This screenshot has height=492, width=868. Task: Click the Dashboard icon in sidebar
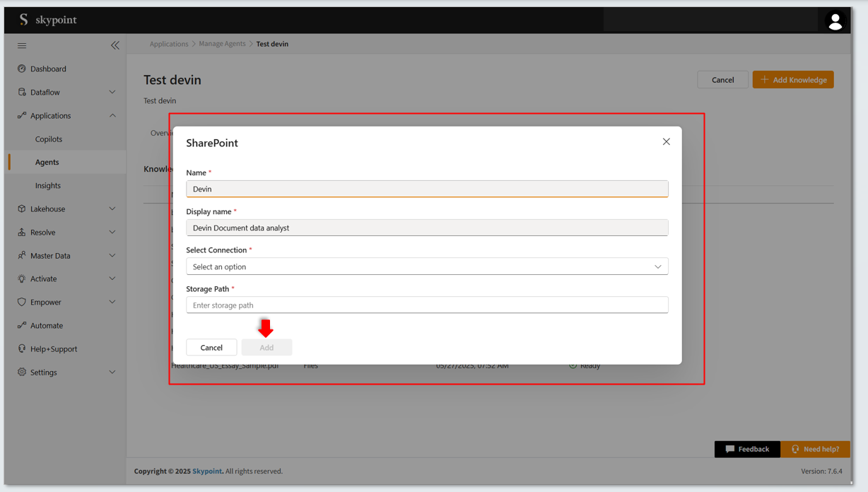(x=22, y=69)
